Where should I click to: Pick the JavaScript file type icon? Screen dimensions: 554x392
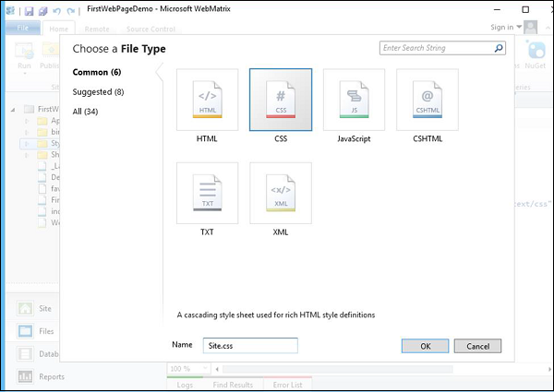click(354, 100)
